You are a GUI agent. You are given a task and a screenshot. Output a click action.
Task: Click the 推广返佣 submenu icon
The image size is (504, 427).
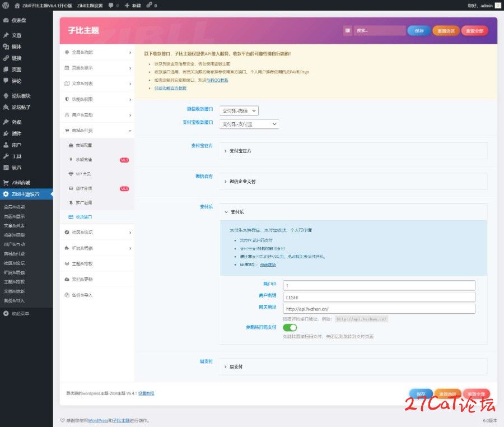[71, 202]
